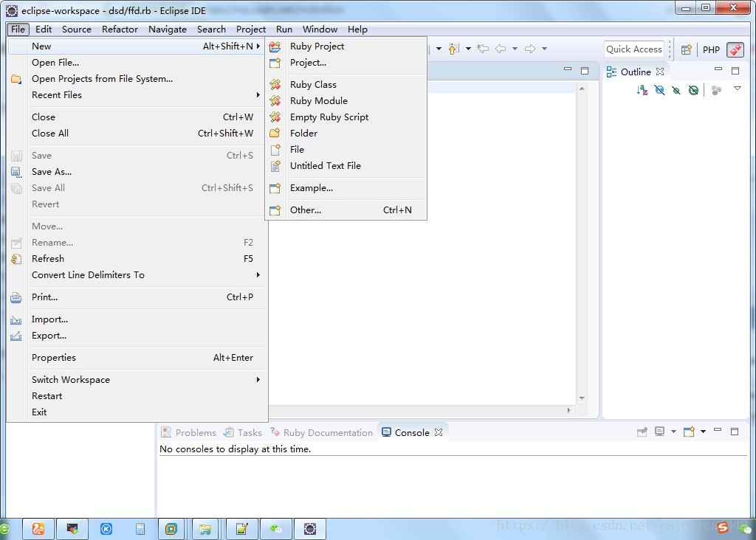Click the PHP perspective button

pos(711,49)
